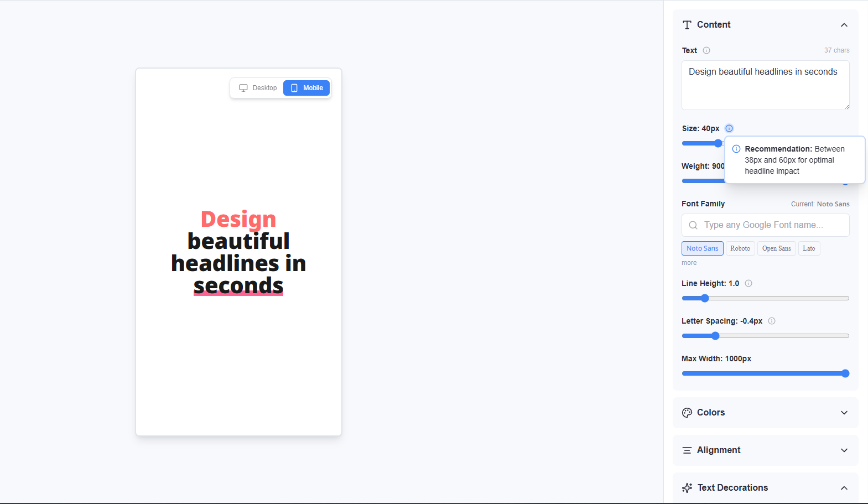Collapse the Content section chevron
Image resolution: width=868 pixels, height=504 pixels.
tap(844, 25)
